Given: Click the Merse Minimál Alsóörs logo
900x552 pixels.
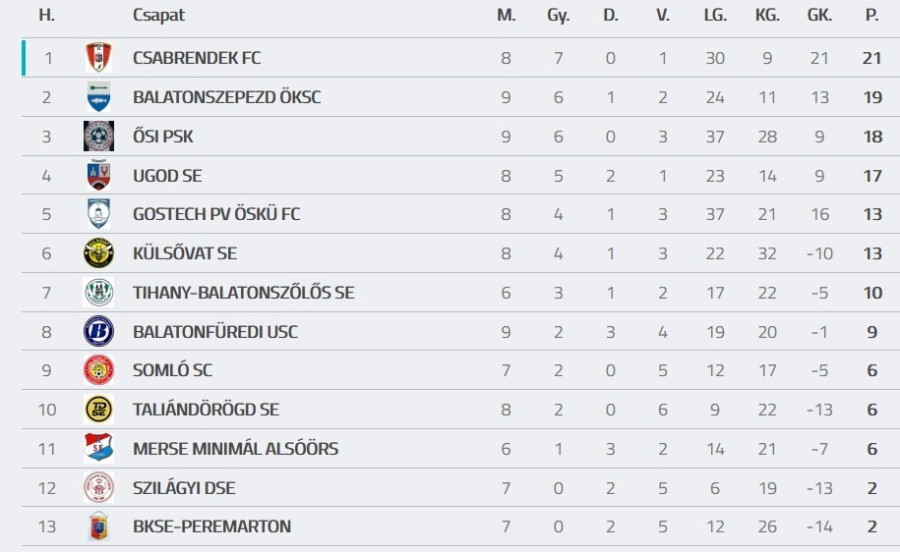Looking at the screenshot, I should click(98, 448).
